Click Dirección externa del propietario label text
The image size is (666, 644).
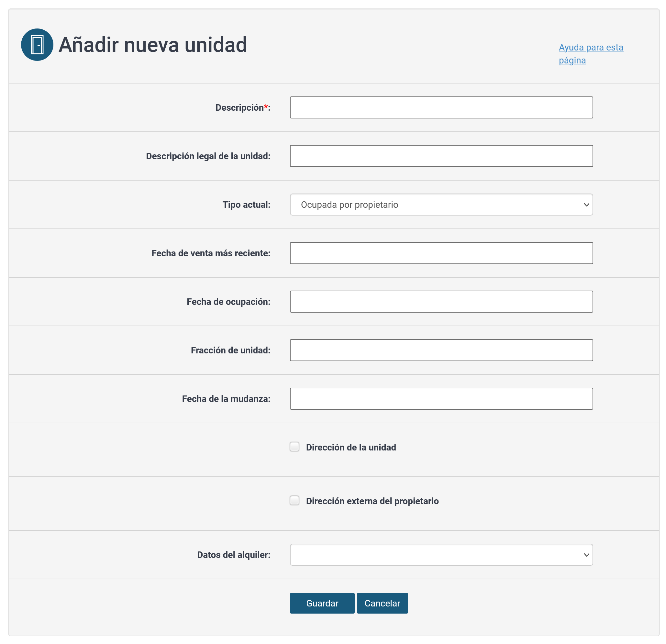point(372,501)
